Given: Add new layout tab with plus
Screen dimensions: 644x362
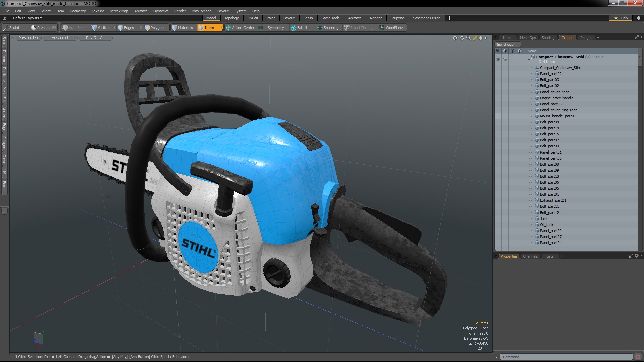Looking at the screenshot, I should coord(450,18).
